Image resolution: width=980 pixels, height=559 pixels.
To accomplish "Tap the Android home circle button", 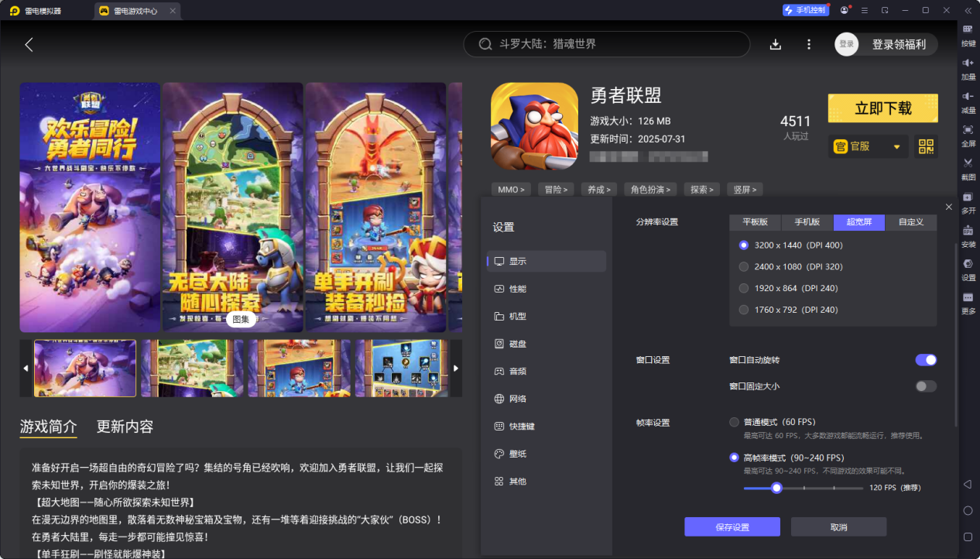I will [x=968, y=510].
